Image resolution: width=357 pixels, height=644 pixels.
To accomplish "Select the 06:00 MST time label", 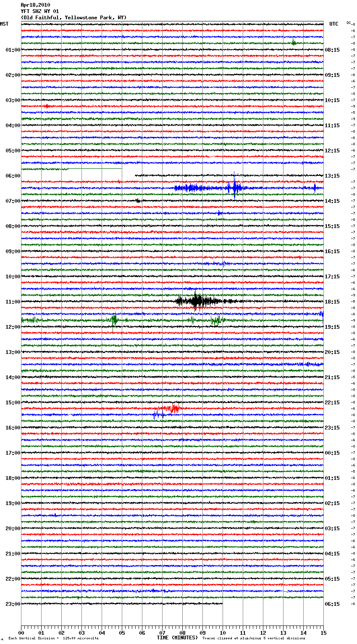I will coord(13,176).
